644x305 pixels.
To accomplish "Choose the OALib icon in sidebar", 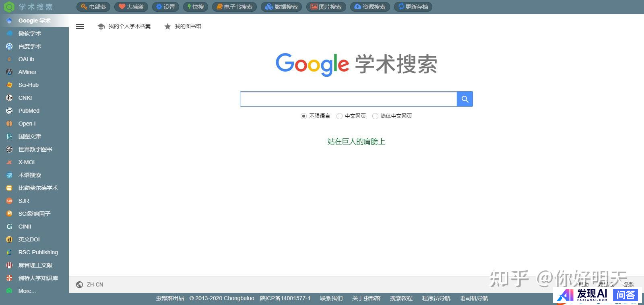I will pos(9,59).
